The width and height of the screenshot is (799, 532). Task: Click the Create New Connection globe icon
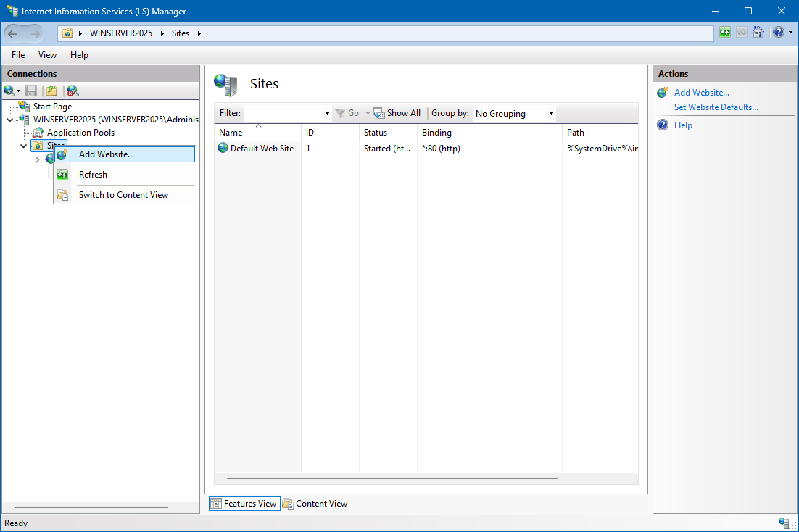[x=9, y=91]
